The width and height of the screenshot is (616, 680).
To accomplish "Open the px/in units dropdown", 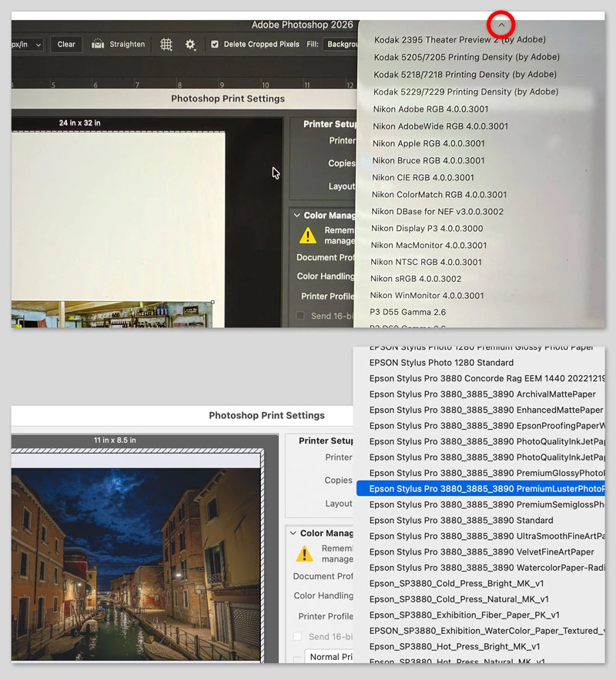I will [x=27, y=44].
